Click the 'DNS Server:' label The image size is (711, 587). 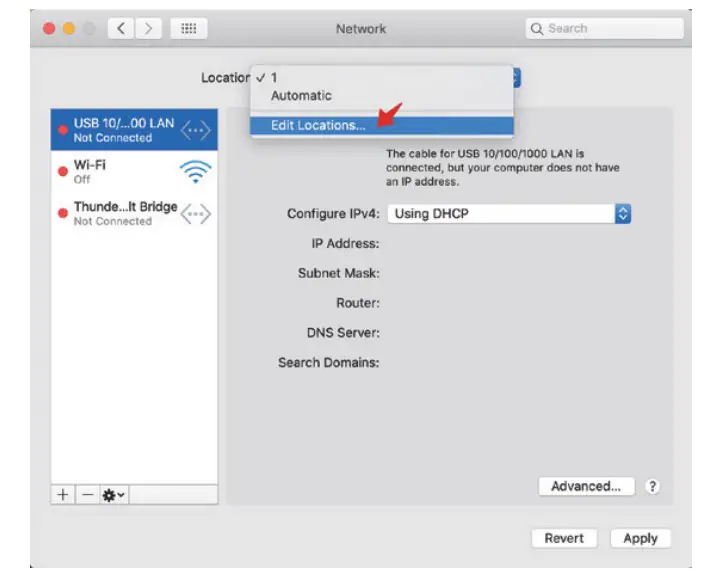(x=343, y=333)
